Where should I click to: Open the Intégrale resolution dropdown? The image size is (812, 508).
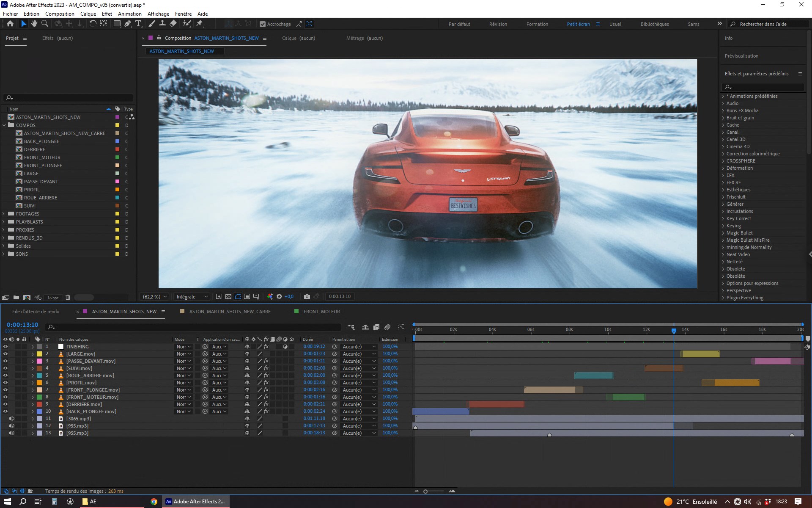pyautogui.click(x=192, y=297)
